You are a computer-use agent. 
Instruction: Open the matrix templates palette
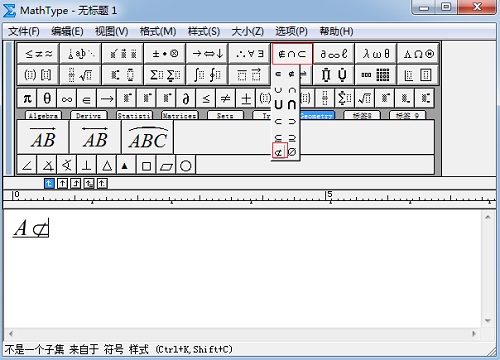(376, 75)
